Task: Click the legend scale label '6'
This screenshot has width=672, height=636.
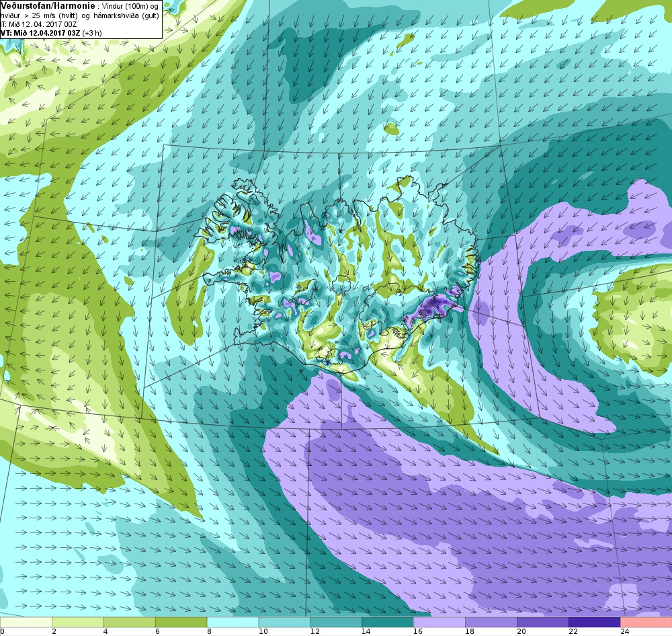Action: pyautogui.click(x=157, y=631)
